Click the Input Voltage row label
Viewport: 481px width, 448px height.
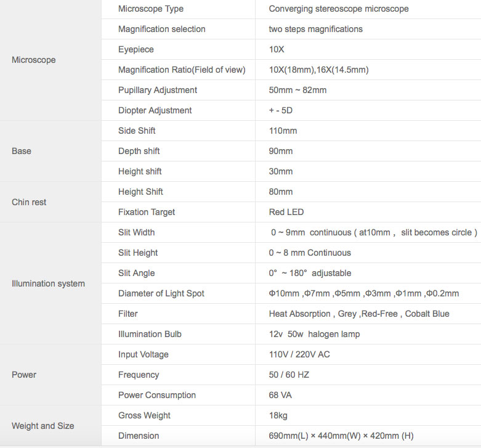[143, 354]
